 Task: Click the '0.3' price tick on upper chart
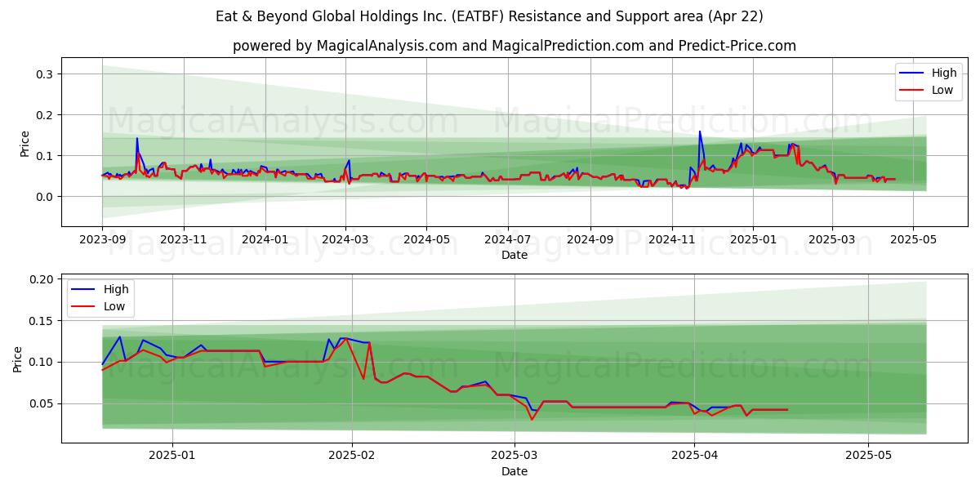coord(46,74)
